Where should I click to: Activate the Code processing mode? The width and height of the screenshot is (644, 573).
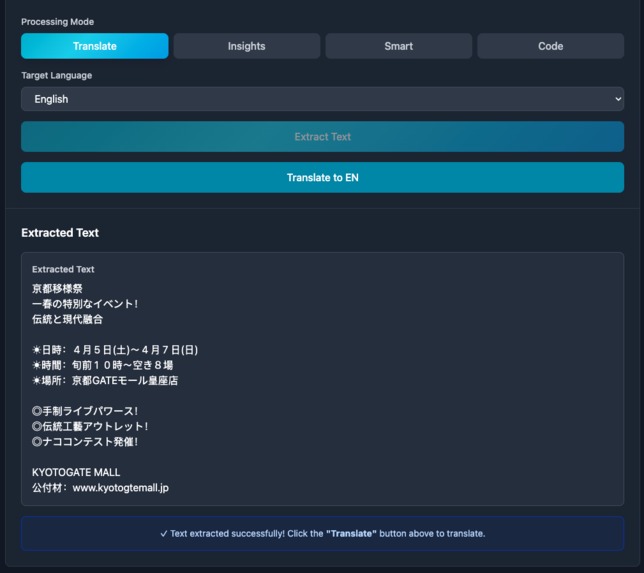(x=550, y=46)
